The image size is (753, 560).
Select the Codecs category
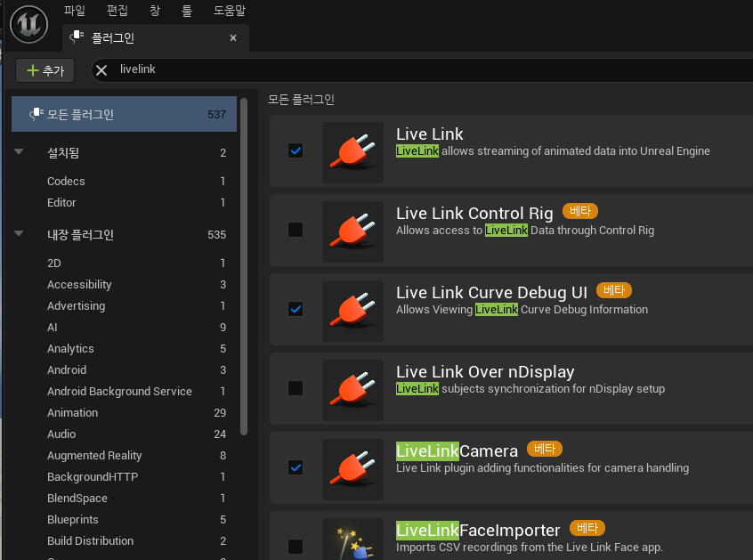point(124,181)
